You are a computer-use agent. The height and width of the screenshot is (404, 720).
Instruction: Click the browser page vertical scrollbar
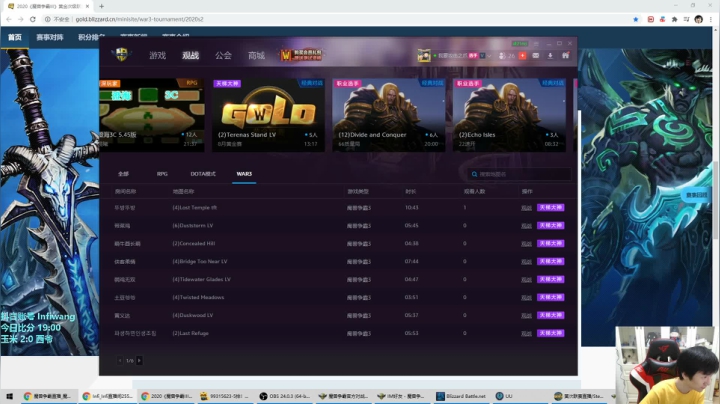715,200
